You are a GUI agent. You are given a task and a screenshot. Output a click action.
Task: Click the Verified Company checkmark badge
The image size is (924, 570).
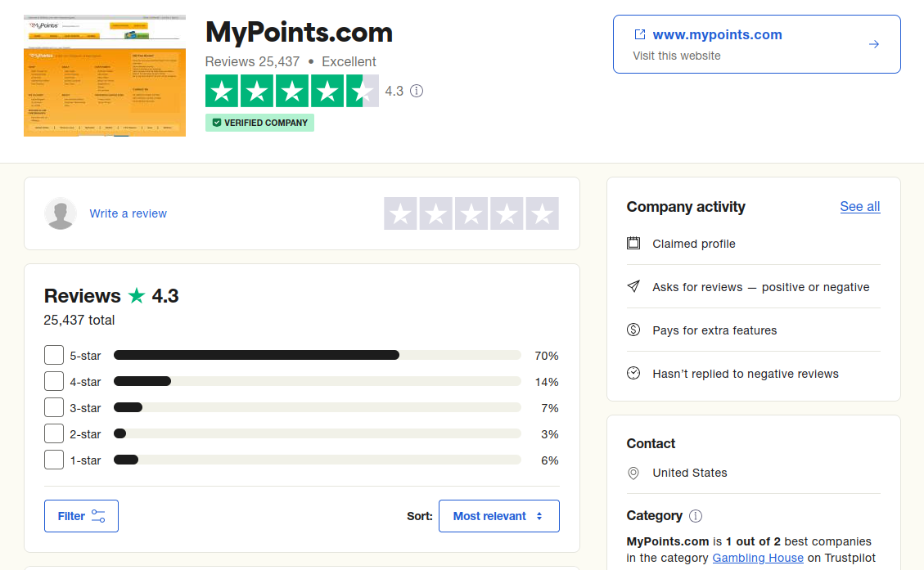pyautogui.click(x=218, y=122)
